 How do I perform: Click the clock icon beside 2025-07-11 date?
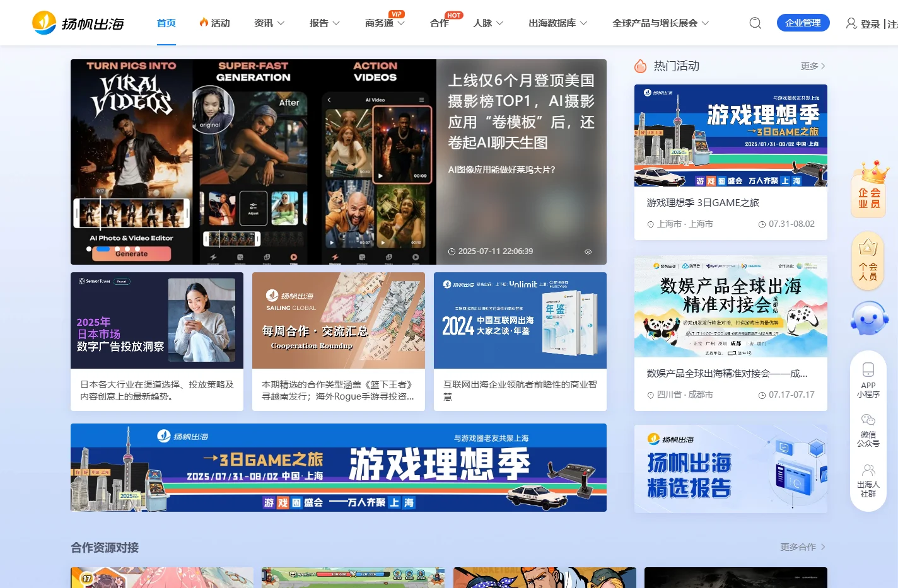point(452,251)
